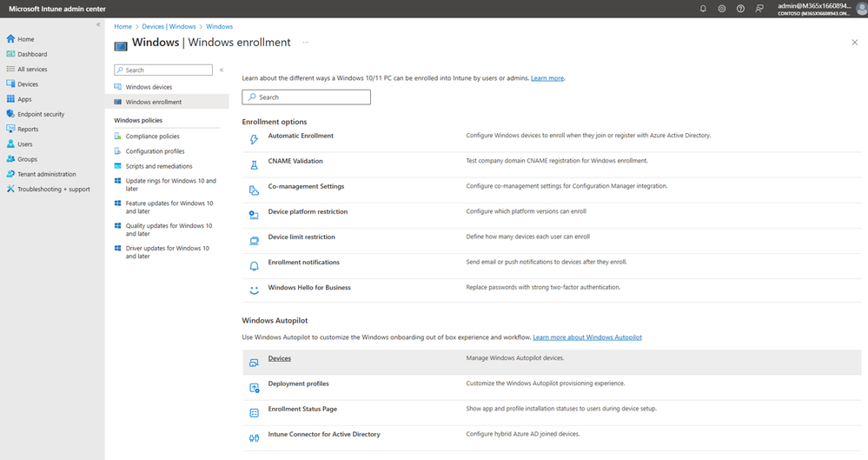868x460 pixels.
Task: Open the admin account profile avatar
Action: point(858,9)
